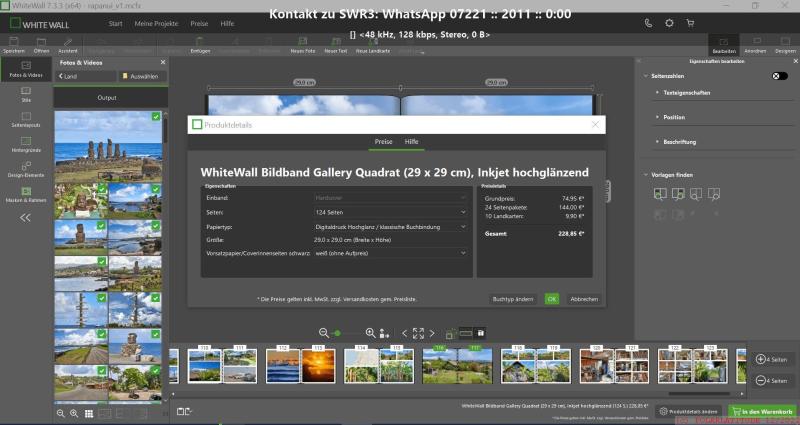Toggle the Seitenzahlen switch
Image resolution: width=800 pixels, height=425 pixels.
click(780, 76)
